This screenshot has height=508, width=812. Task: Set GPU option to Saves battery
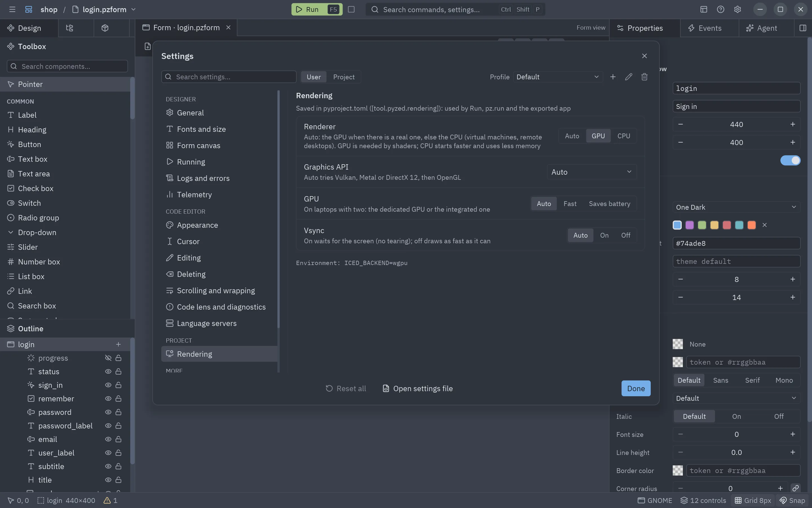609,203
